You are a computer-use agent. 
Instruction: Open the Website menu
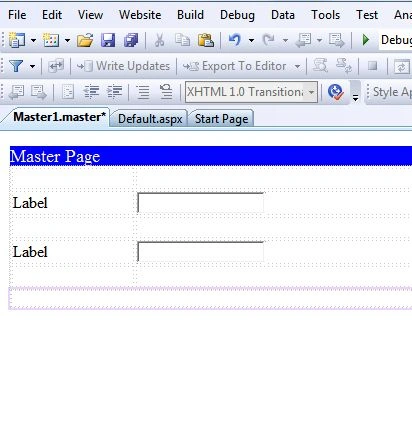pos(140,15)
